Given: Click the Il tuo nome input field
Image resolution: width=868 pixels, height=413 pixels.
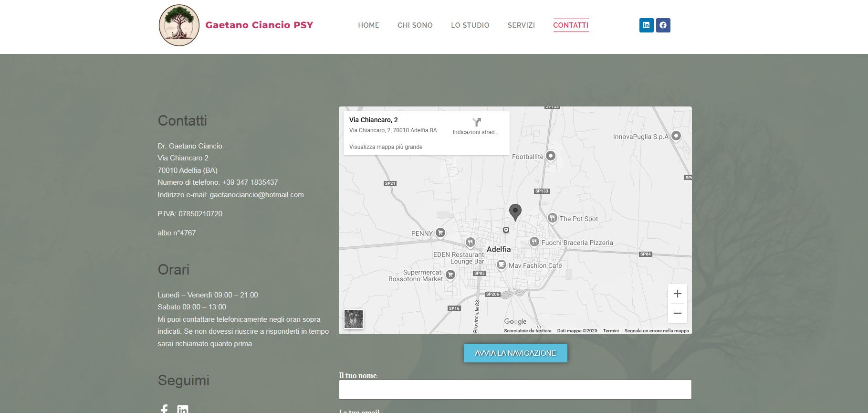Looking at the screenshot, I should coord(515,390).
